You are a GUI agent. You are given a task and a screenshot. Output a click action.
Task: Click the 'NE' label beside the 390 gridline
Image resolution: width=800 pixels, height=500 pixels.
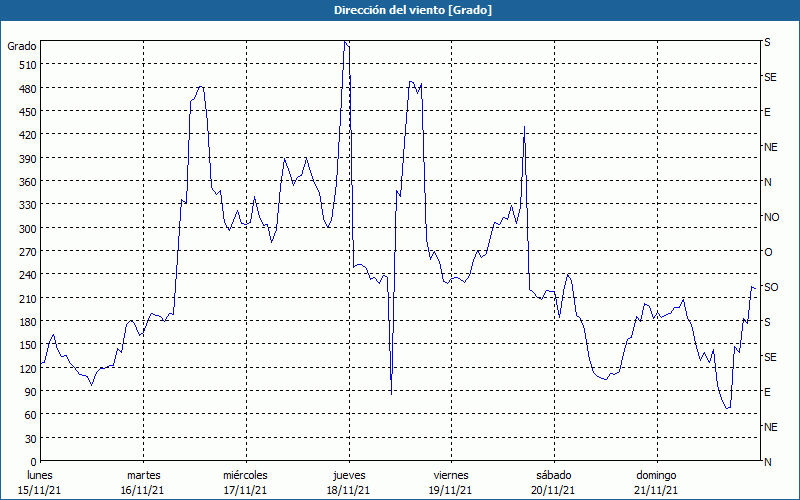point(771,147)
